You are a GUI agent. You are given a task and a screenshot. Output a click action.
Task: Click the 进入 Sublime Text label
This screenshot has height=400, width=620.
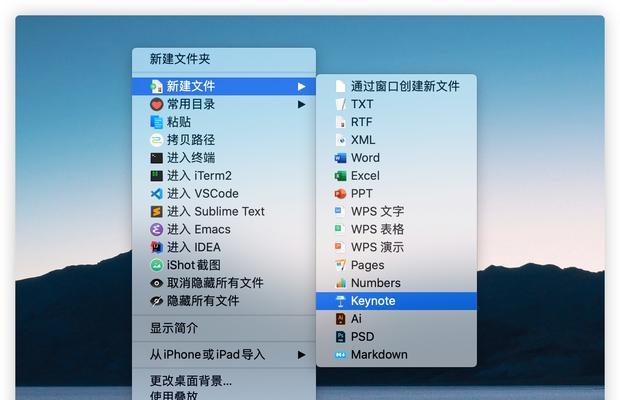point(216,211)
